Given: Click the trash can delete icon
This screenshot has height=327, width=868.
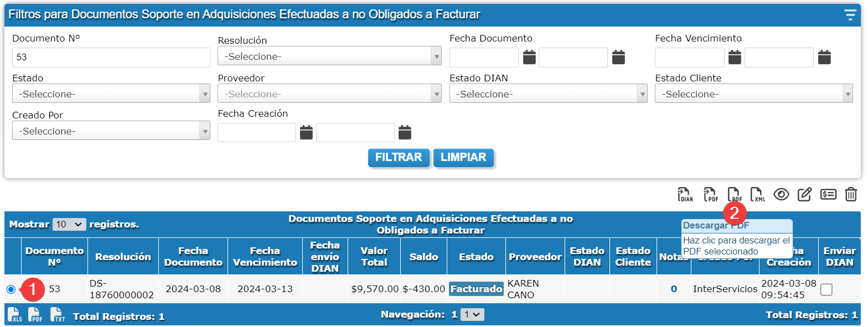Looking at the screenshot, I should pos(851,194).
